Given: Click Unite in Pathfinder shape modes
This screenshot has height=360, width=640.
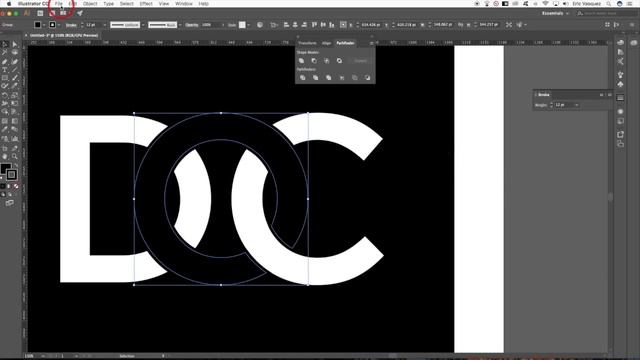Looking at the screenshot, I should coord(301,61).
